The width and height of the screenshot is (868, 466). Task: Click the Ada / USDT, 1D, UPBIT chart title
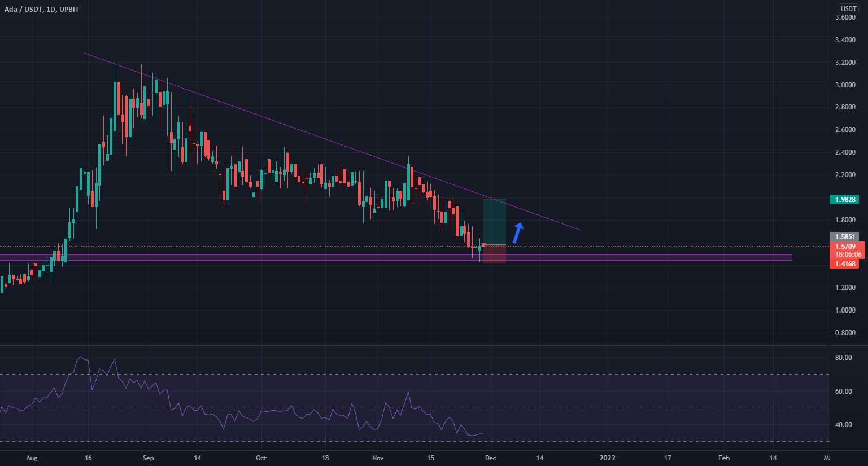[x=41, y=10]
